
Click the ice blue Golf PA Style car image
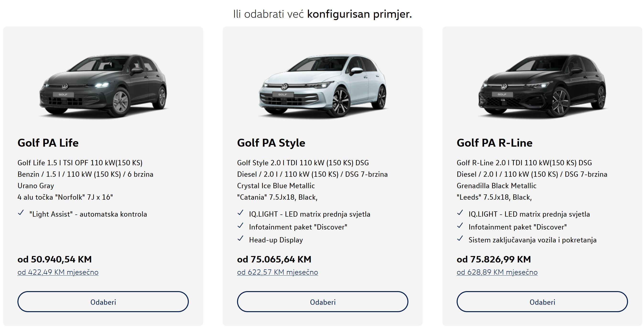point(323,86)
